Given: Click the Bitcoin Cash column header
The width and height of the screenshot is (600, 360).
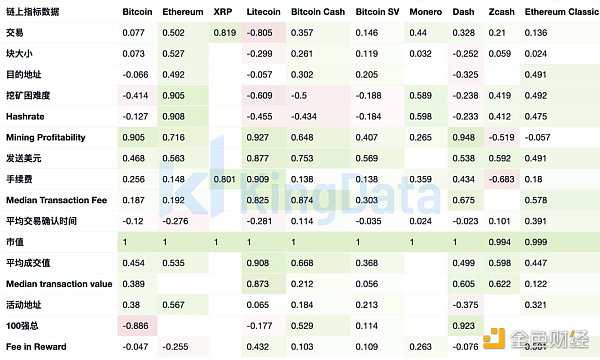Looking at the screenshot, I should coord(318,12).
